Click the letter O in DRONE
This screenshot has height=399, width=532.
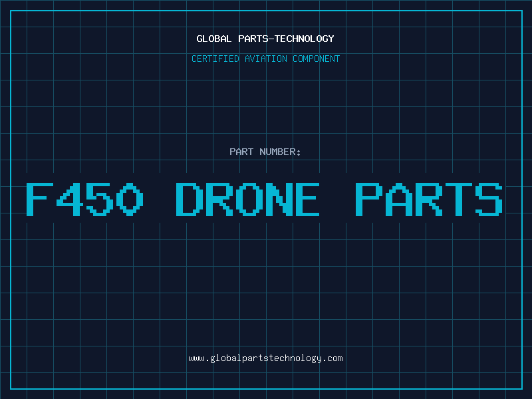(x=249, y=199)
